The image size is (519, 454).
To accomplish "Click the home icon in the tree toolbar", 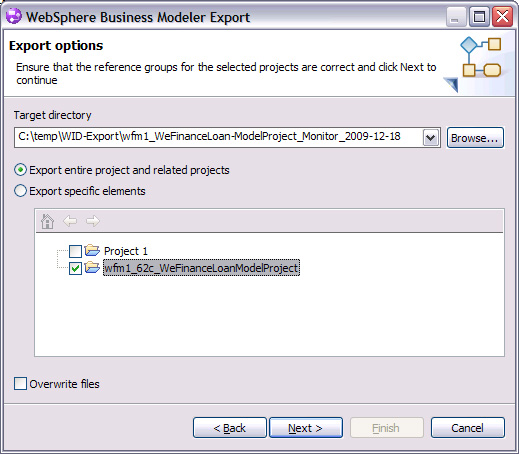I will pos(47,221).
